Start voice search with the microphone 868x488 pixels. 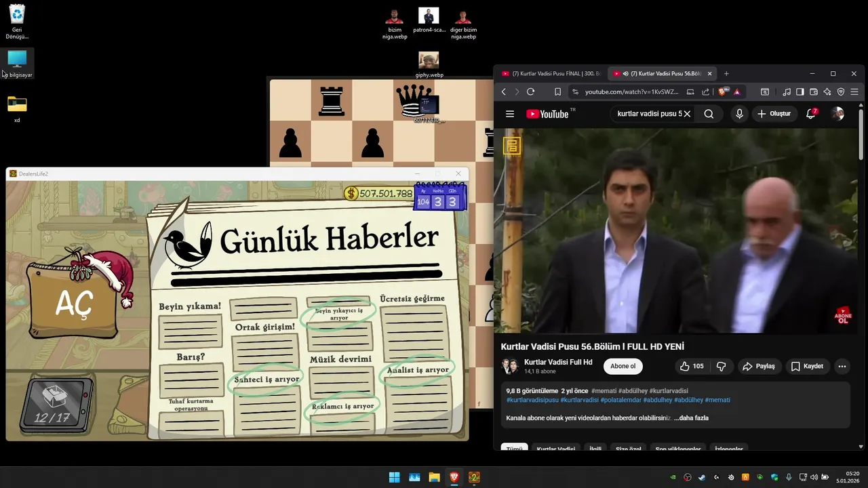click(740, 114)
